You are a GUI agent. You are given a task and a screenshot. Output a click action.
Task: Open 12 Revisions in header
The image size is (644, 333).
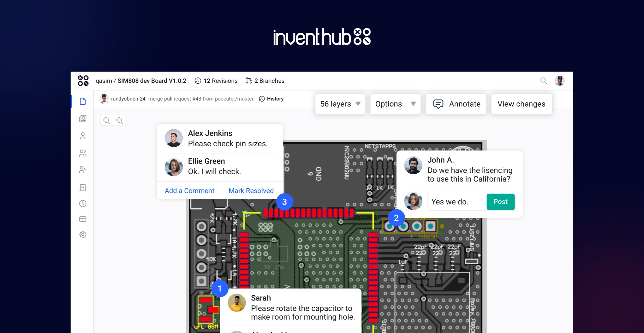coord(216,81)
